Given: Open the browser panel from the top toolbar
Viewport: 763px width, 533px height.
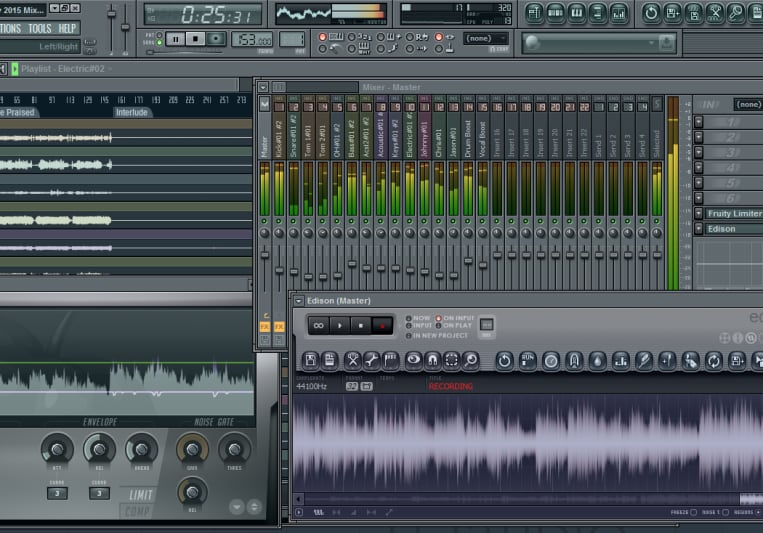Looking at the screenshot, I should [x=597, y=13].
